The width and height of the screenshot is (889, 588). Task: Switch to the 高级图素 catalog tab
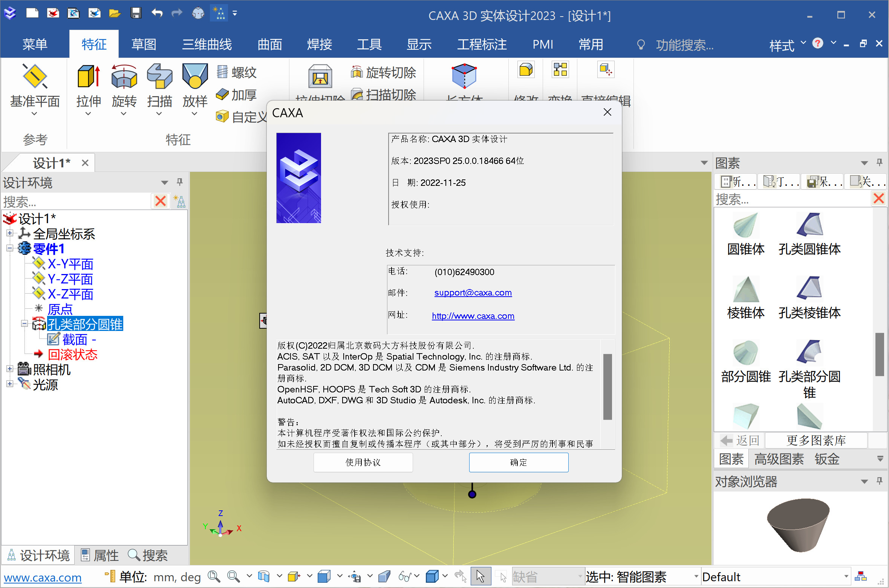click(779, 459)
